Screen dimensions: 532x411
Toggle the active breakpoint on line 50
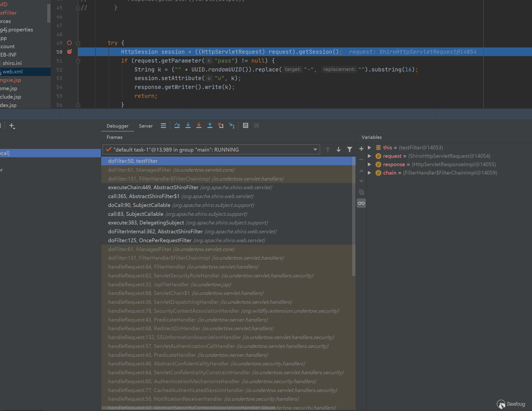pyautogui.click(x=69, y=52)
